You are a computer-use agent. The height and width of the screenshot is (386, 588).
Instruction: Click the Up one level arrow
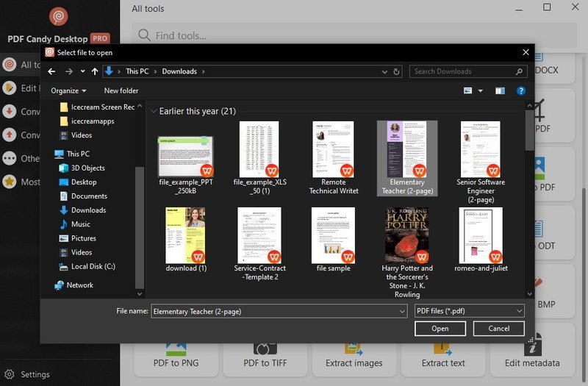pyautogui.click(x=95, y=71)
